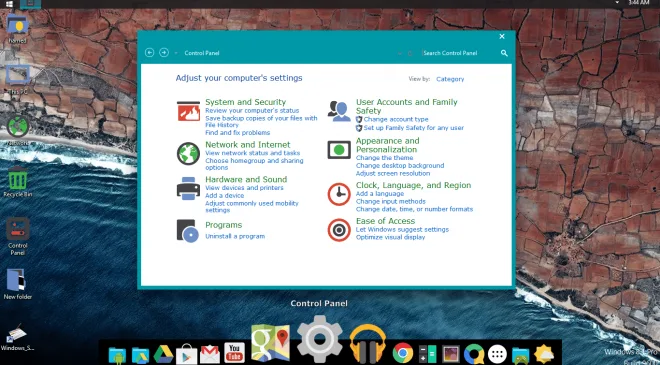The width and height of the screenshot is (660, 365).
Task: Click the Programs disc icon
Action: [x=188, y=231]
